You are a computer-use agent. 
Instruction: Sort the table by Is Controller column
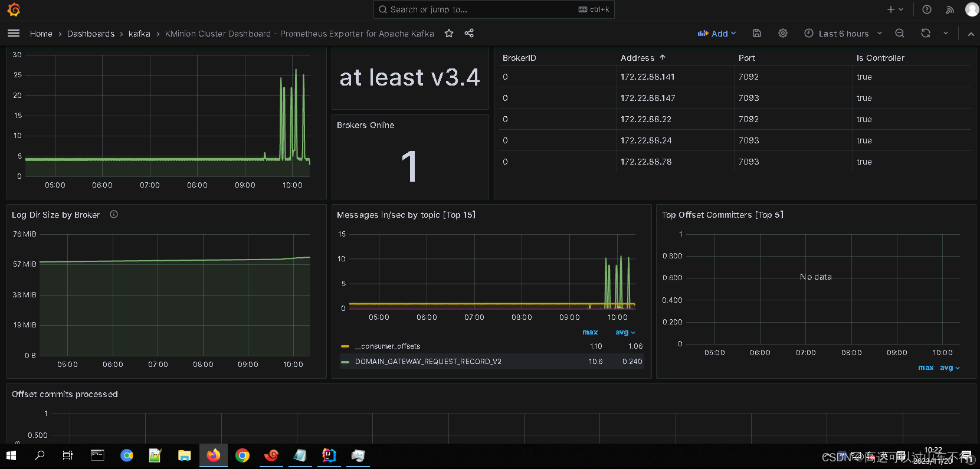880,58
